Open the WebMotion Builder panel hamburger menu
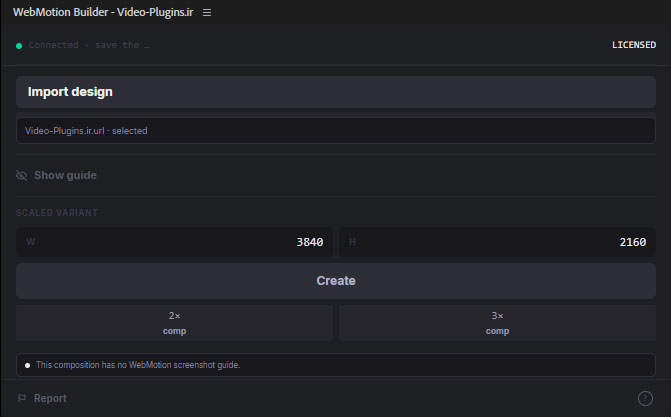The image size is (671, 417). coord(207,13)
